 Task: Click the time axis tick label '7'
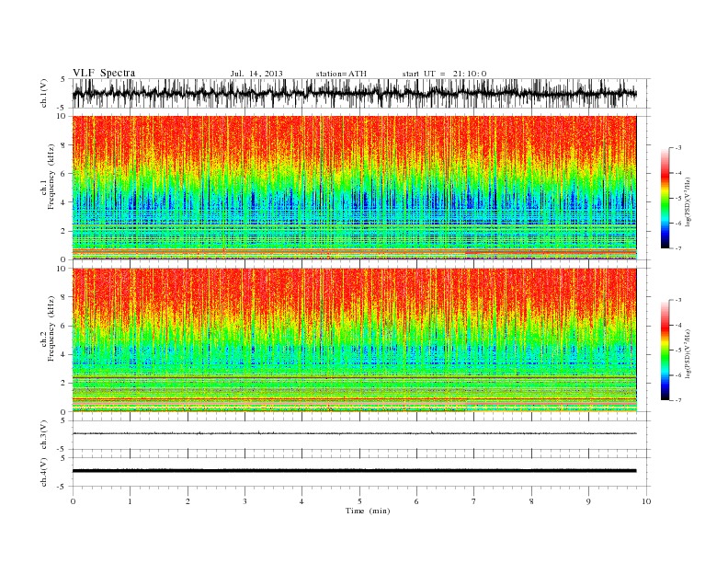click(x=474, y=501)
